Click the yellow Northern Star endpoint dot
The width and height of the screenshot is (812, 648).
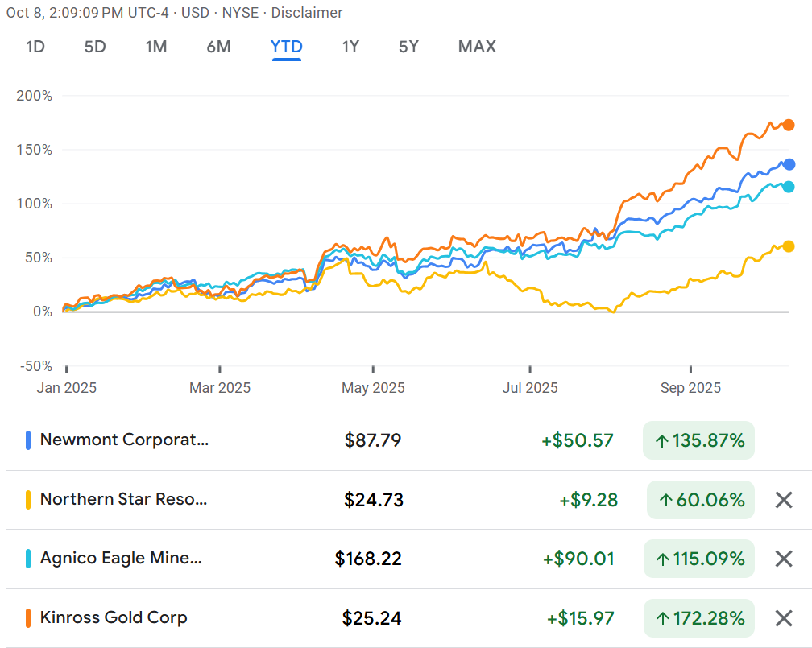click(x=789, y=246)
